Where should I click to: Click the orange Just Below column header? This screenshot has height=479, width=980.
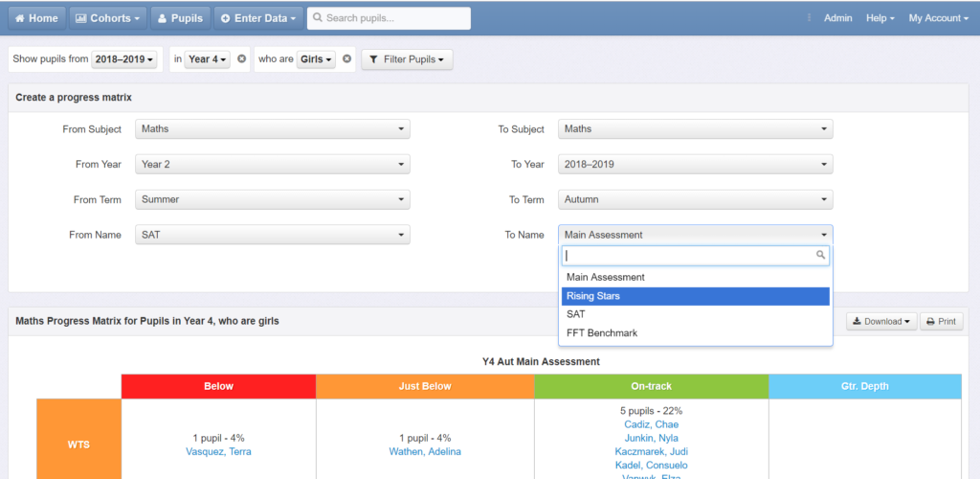425,386
